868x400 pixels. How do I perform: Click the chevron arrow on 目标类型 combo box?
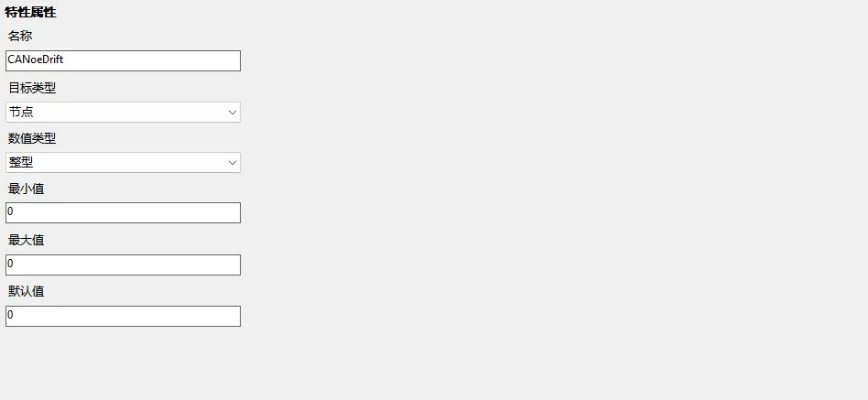(x=232, y=113)
